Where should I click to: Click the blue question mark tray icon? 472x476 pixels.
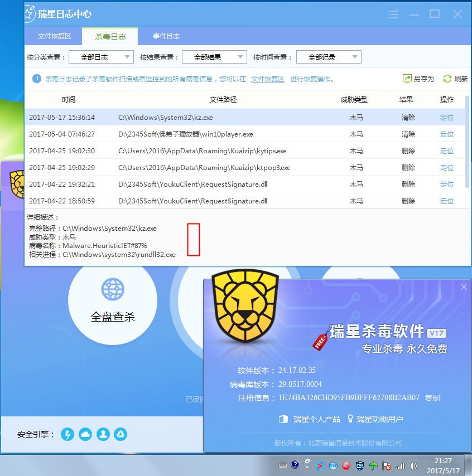click(295, 464)
